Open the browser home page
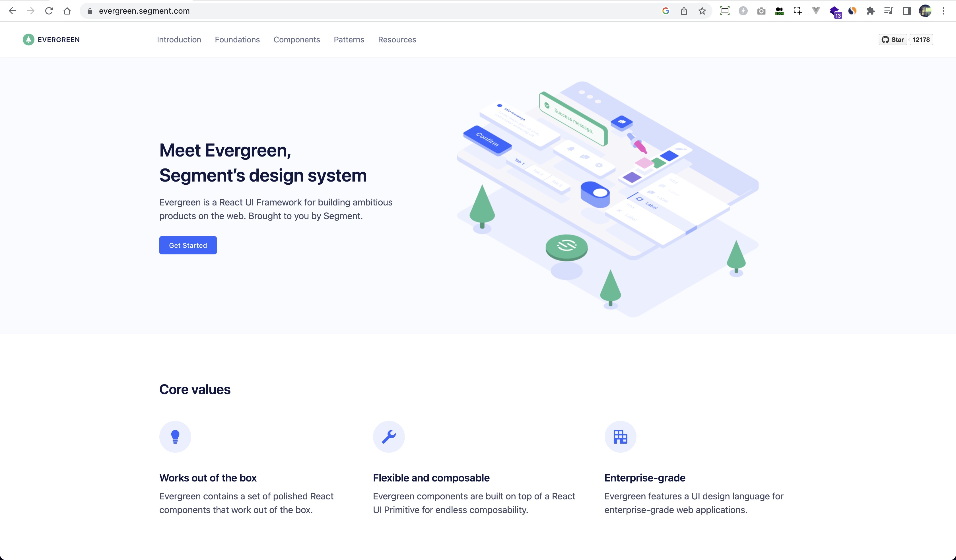 pyautogui.click(x=67, y=11)
